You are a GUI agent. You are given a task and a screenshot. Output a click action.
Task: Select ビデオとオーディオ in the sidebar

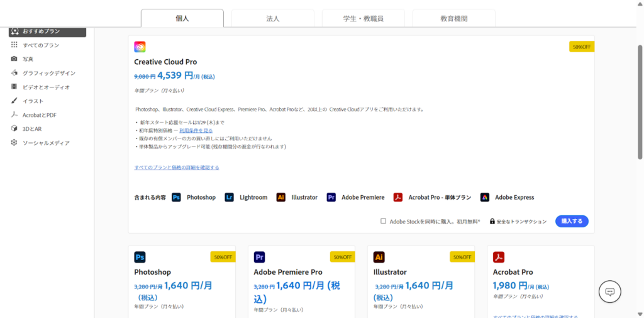(46, 87)
